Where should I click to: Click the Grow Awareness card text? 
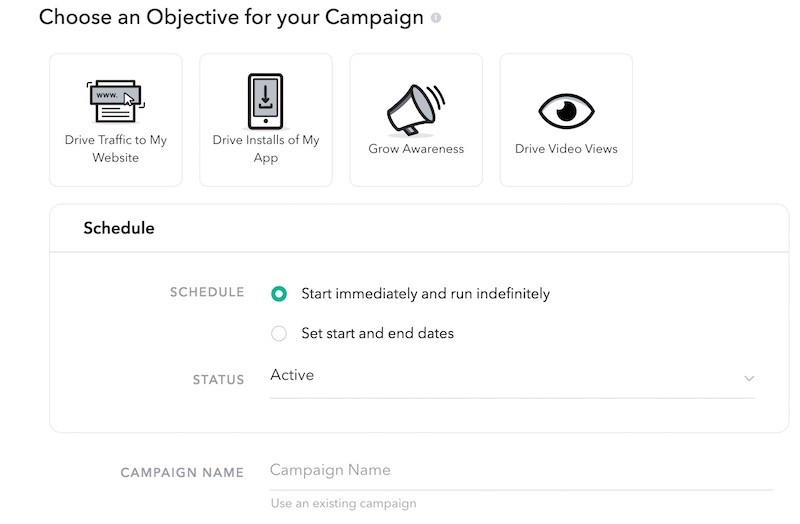pyautogui.click(x=416, y=148)
